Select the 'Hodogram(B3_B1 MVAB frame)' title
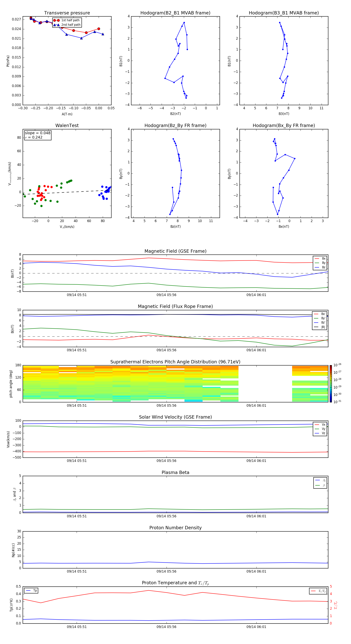The height and width of the screenshot is (644, 351). click(284, 13)
